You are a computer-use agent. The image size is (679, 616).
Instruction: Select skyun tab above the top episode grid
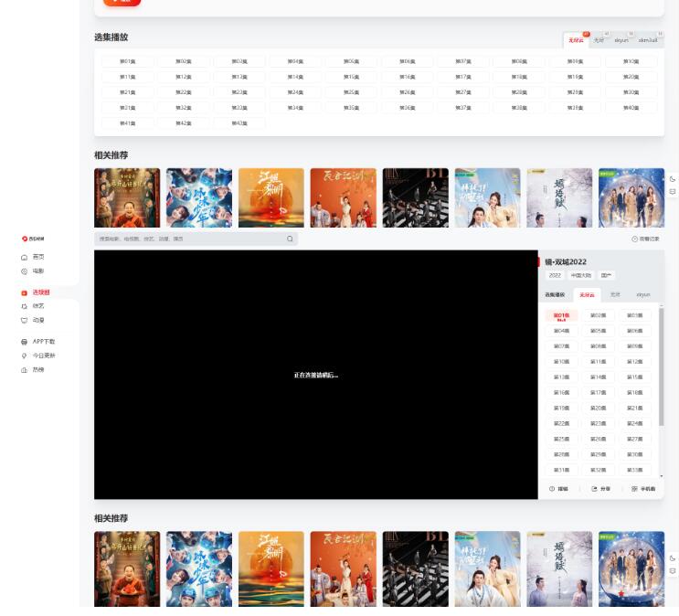tap(621, 40)
